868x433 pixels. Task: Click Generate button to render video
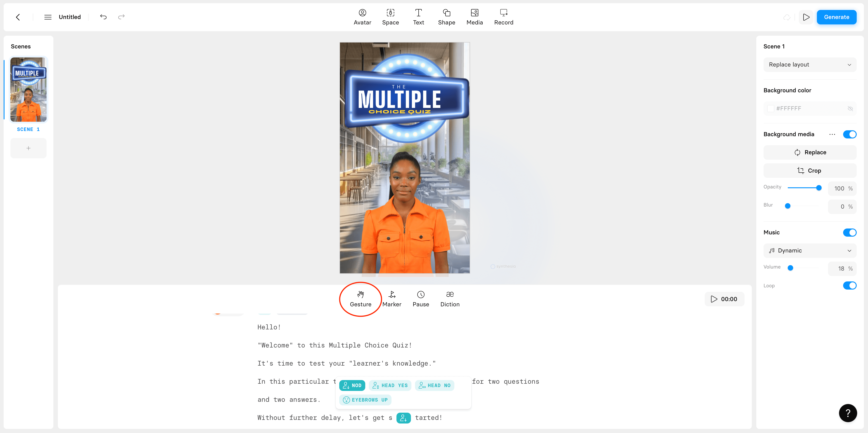(836, 17)
